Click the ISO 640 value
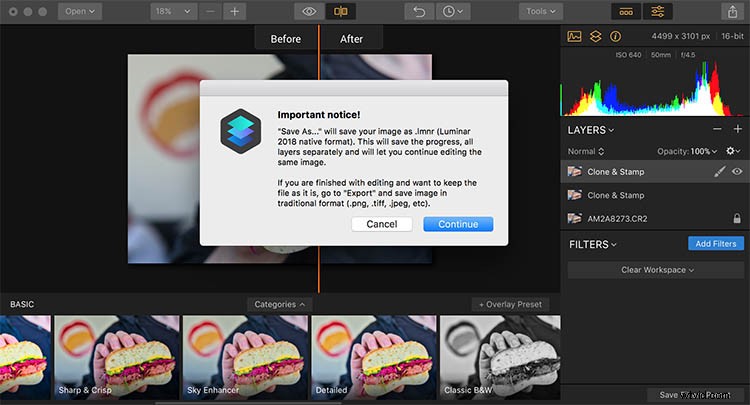750x405 pixels. click(x=628, y=55)
